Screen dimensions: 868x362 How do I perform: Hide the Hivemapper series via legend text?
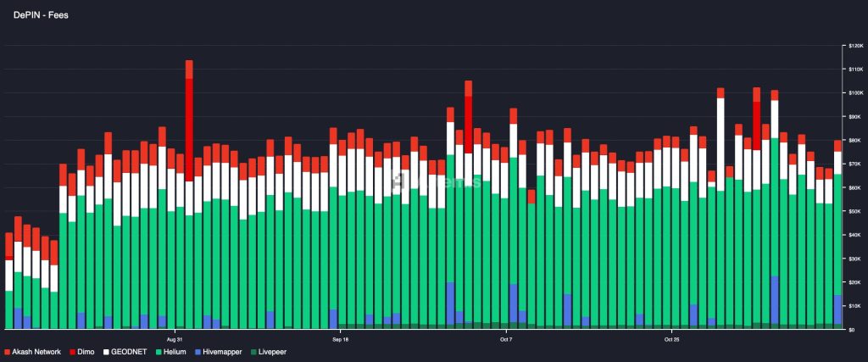point(223,351)
